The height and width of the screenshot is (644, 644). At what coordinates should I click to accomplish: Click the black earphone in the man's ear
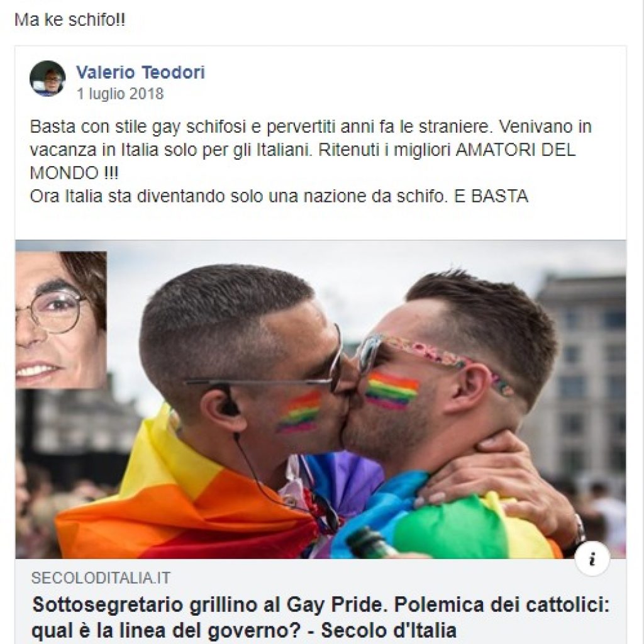229,403
